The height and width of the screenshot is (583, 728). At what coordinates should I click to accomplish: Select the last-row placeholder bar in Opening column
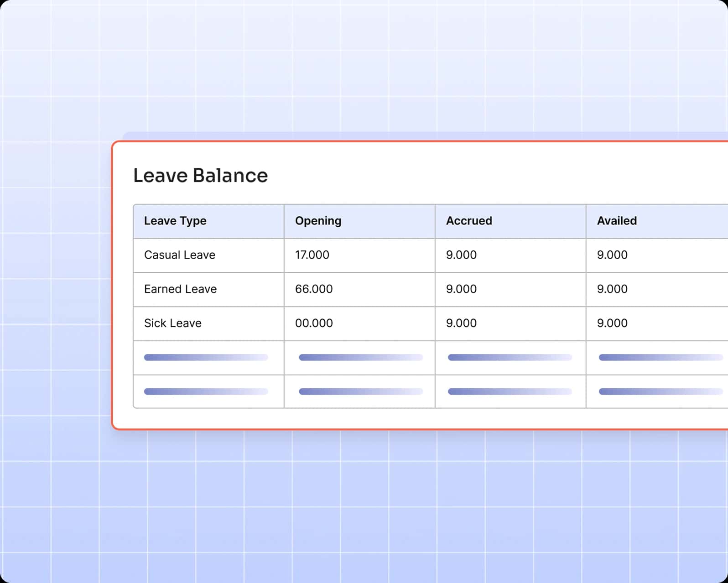361,391
